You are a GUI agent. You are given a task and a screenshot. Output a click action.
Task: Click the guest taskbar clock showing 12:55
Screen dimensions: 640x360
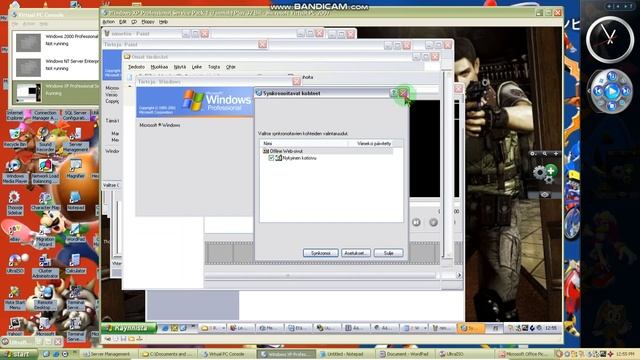[x=551, y=328]
